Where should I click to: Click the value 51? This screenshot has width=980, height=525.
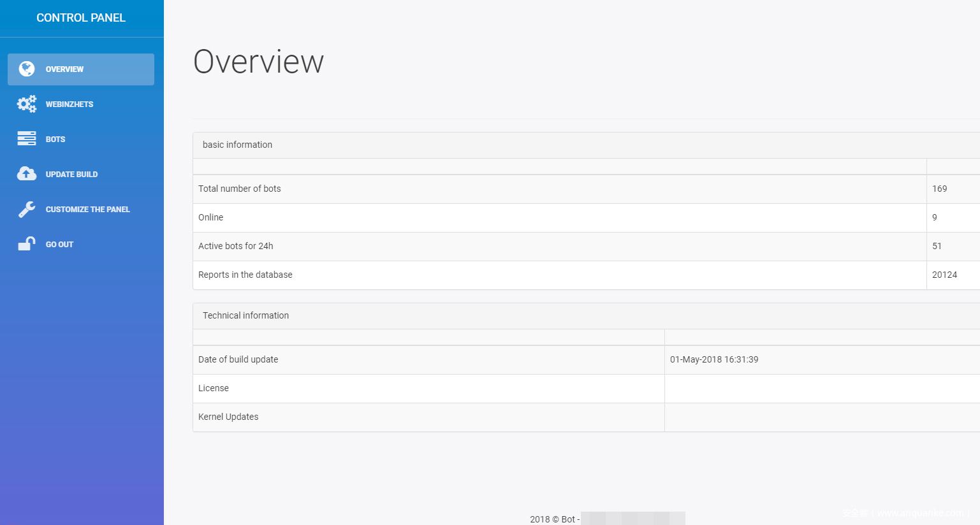point(937,246)
